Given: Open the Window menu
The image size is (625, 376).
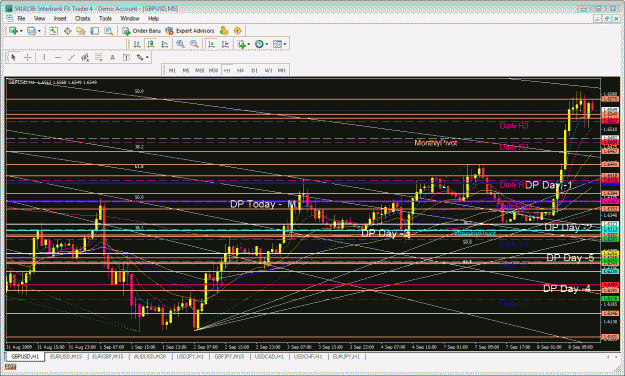Looking at the screenshot, I should [130, 18].
